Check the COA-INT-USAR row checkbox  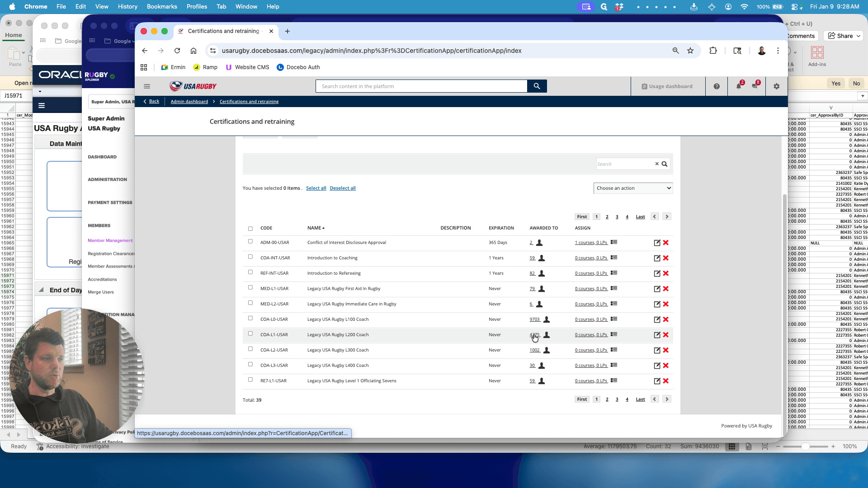pyautogui.click(x=250, y=257)
